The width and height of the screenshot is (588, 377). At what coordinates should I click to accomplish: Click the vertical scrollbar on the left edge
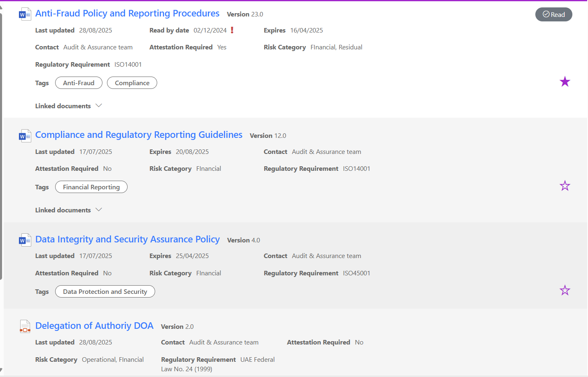[1, 144]
